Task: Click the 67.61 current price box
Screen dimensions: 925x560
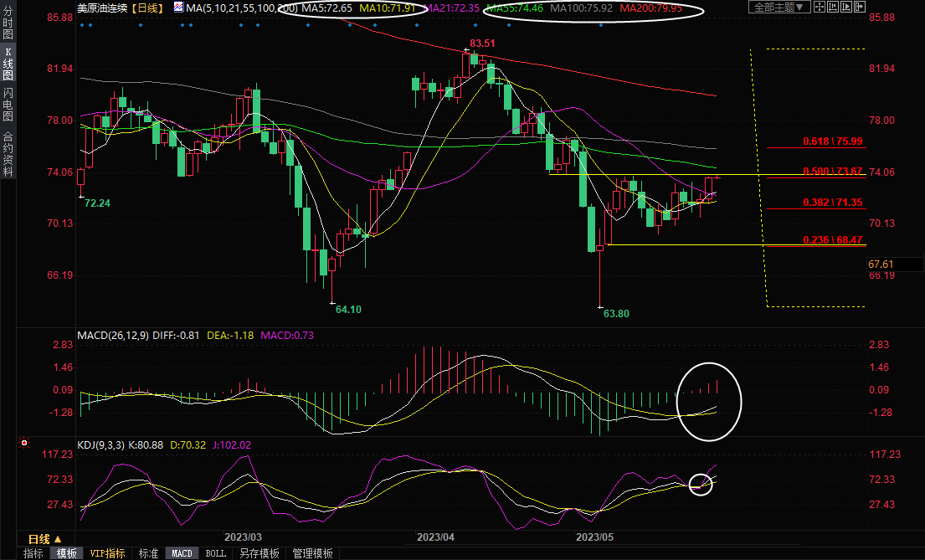Action: (x=895, y=264)
